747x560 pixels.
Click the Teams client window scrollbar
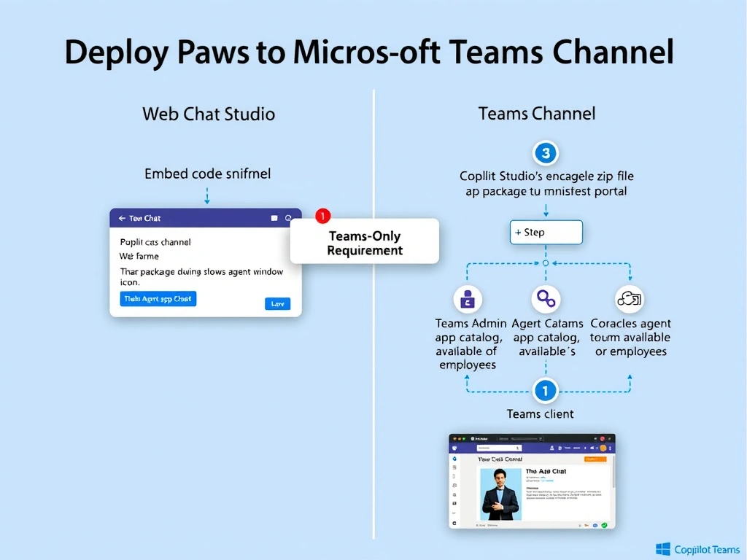[614, 472]
